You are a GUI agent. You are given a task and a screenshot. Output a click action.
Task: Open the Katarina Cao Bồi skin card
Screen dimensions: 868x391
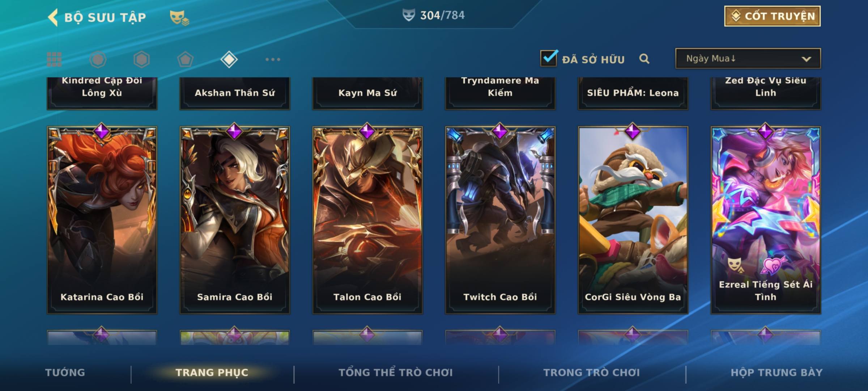point(102,220)
